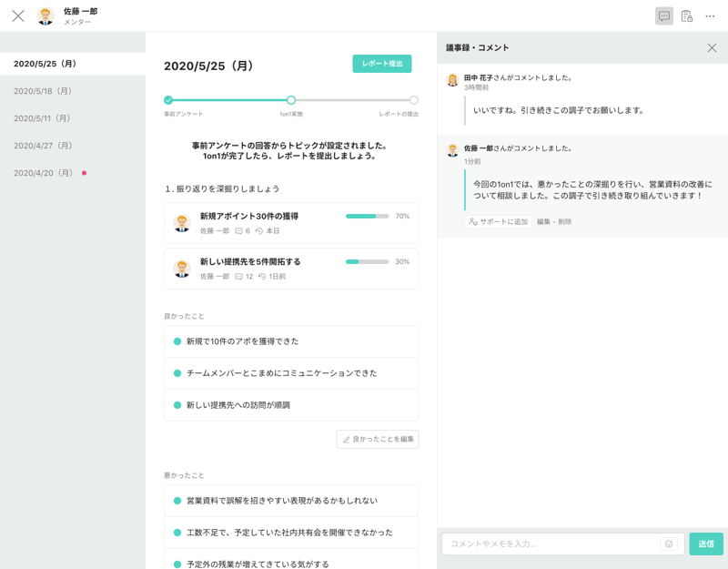728x569 pixels.
Task: Close the 議事録・コメント panel
Action: click(712, 47)
